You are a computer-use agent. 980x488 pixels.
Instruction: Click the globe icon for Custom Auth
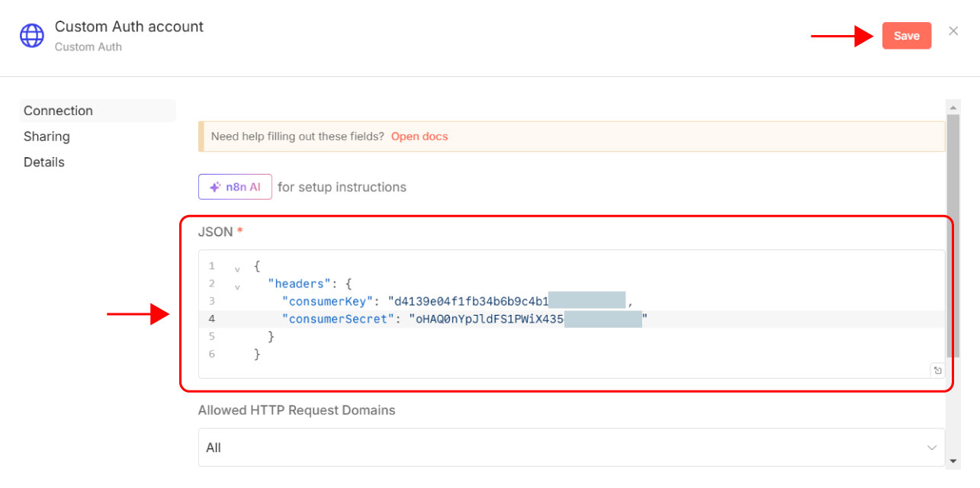(32, 35)
